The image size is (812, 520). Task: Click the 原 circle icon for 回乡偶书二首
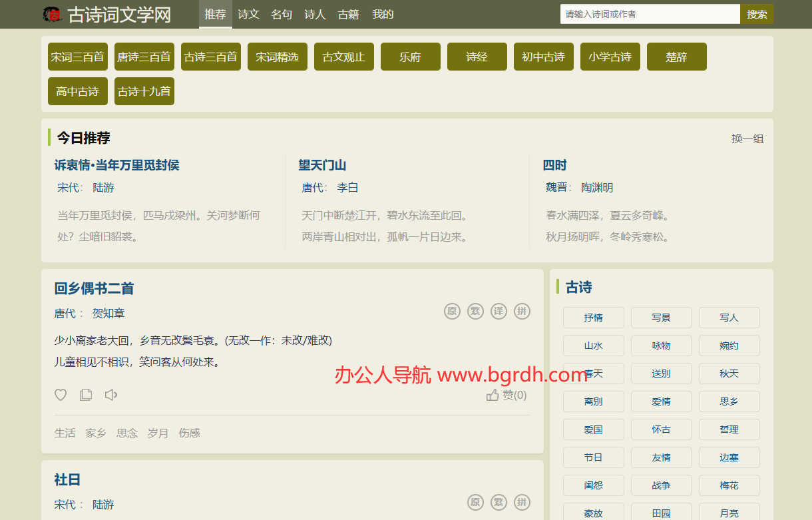(x=452, y=312)
